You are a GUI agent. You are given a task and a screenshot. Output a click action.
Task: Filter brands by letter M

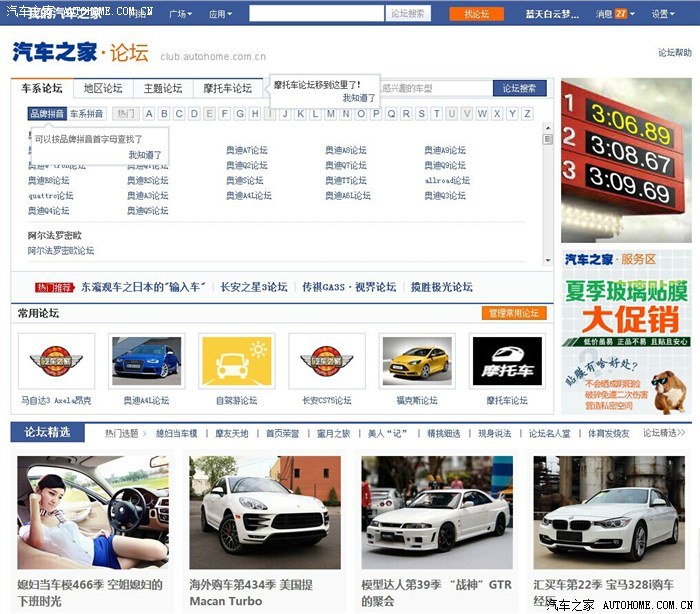331,113
